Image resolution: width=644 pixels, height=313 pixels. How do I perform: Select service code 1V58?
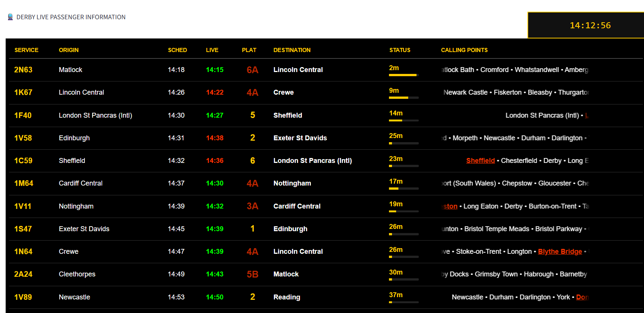[23, 138]
